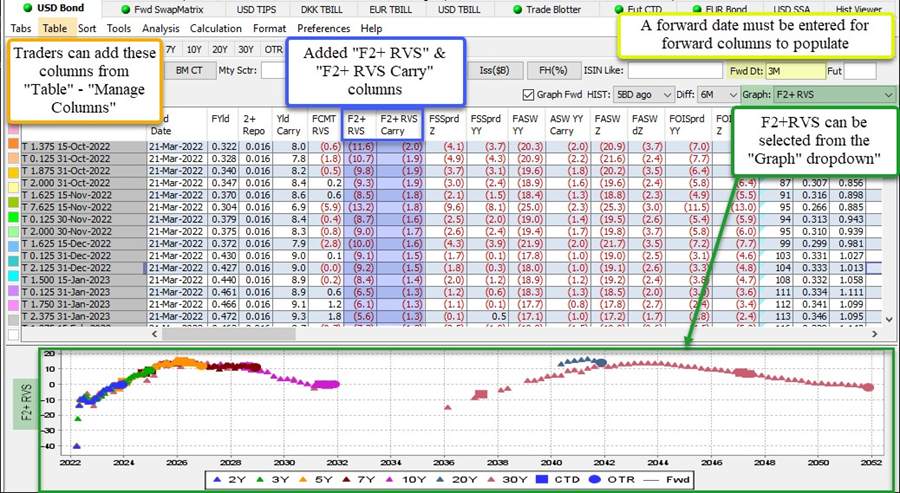Click the FH(%) button
The image size is (900, 493).
[553, 71]
